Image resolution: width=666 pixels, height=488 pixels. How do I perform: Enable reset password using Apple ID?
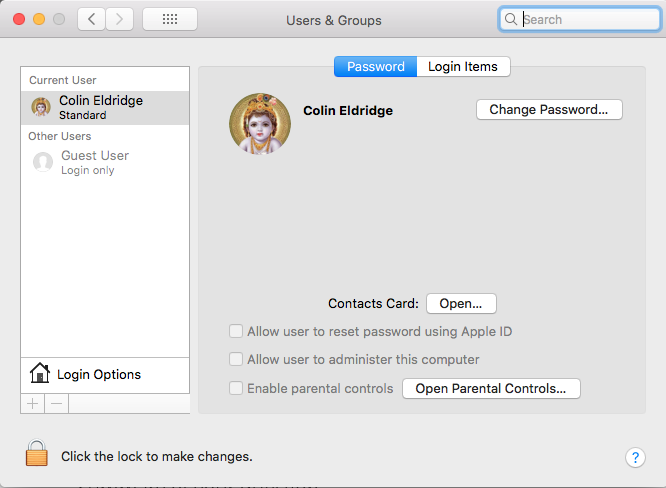tap(236, 331)
